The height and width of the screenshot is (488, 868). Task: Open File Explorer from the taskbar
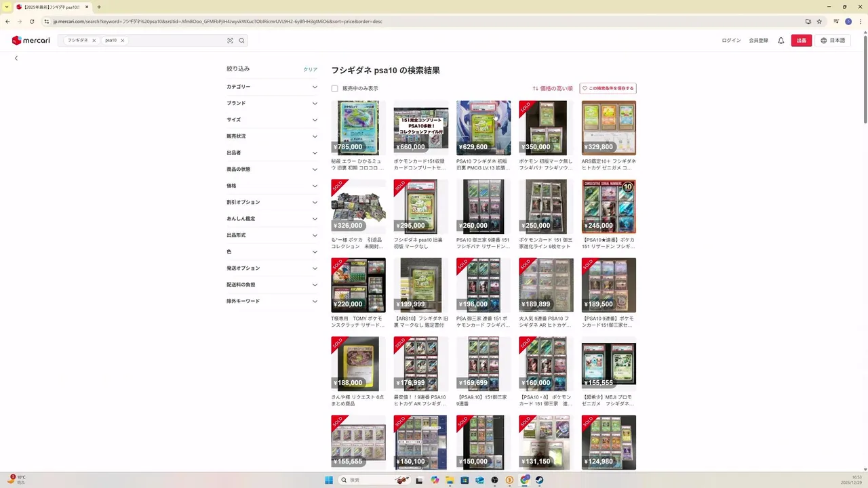449,480
